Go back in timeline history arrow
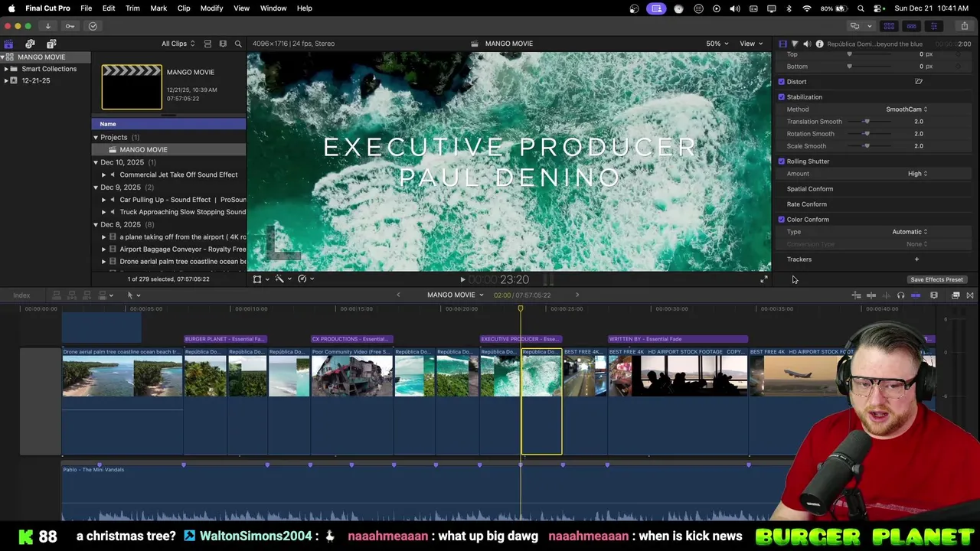Image resolution: width=980 pixels, height=551 pixels. coord(398,295)
